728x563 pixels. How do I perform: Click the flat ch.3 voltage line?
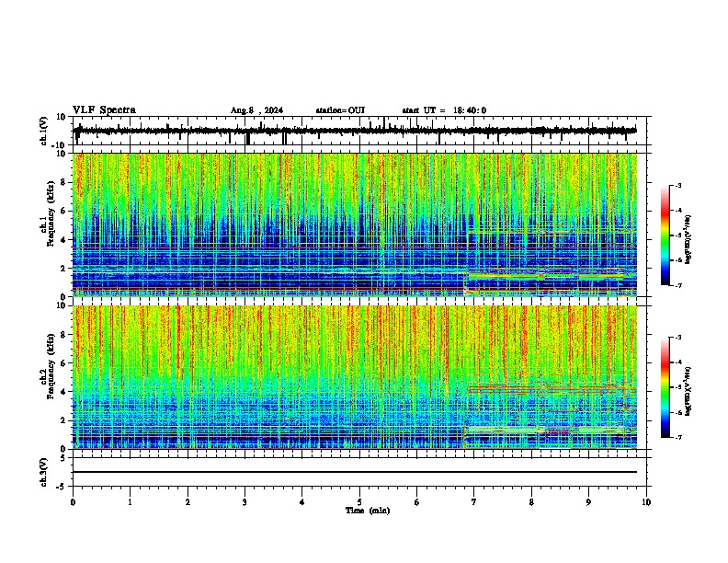355,472
